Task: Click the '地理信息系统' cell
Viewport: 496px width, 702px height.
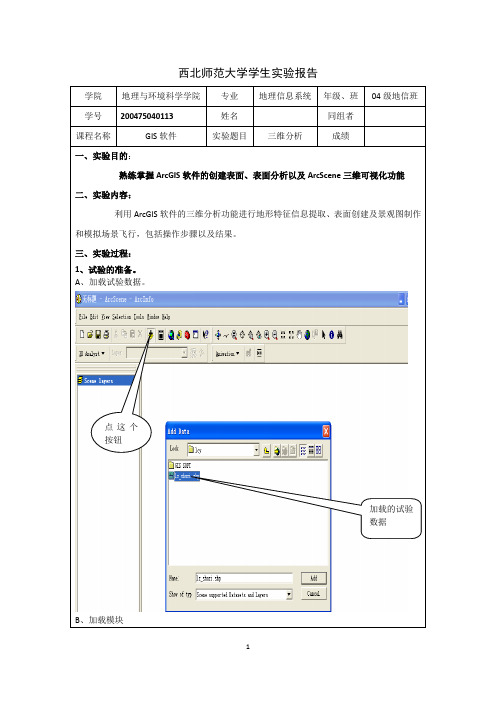Action: pyautogui.click(x=285, y=96)
